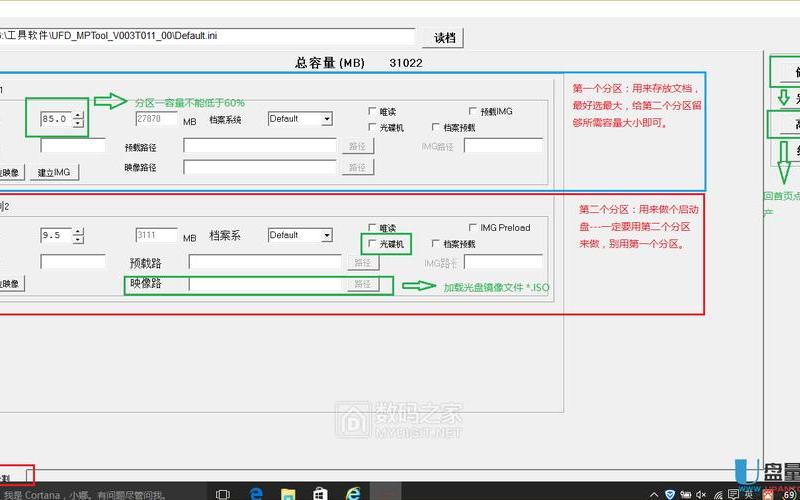Image resolution: width=800 pixels, height=500 pixels.
Task: Tick 预载IMG checkbox in partition 1
Action: pyautogui.click(x=472, y=111)
